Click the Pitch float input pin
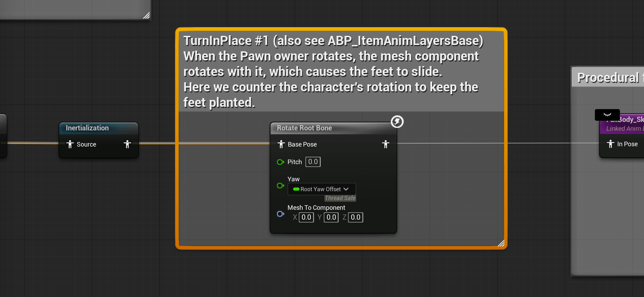 [280, 162]
